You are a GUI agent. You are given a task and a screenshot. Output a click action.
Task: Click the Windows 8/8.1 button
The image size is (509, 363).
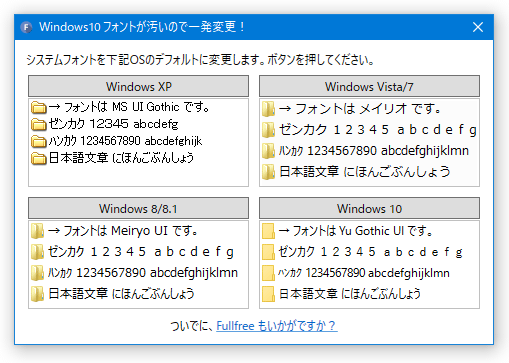(138, 208)
